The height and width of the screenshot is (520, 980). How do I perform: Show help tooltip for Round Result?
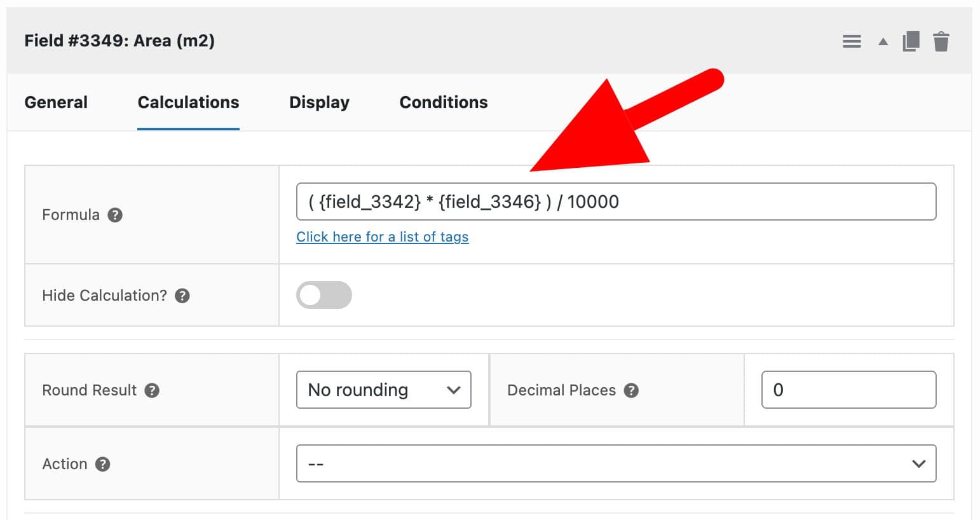152,390
